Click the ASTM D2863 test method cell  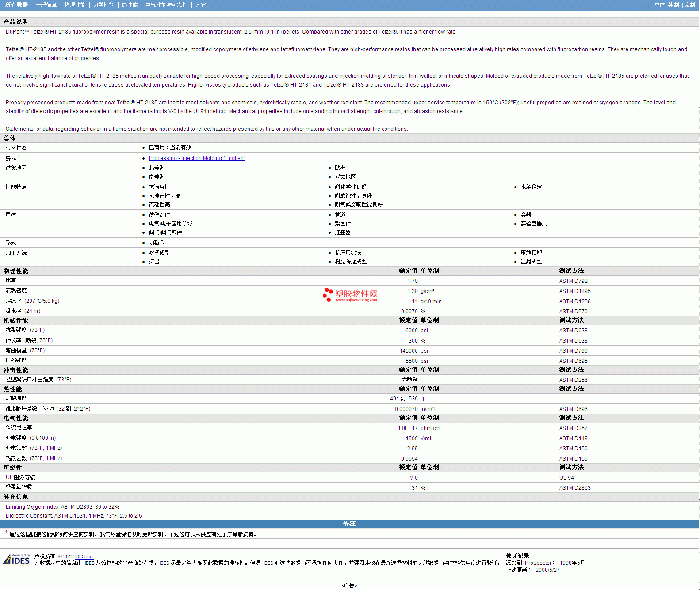(x=575, y=488)
